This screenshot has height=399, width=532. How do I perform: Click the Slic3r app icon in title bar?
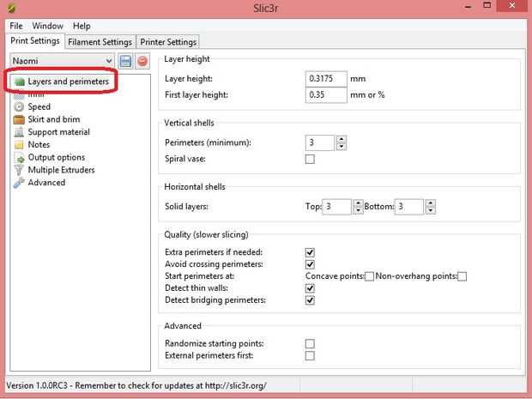click(x=11, y=8)
